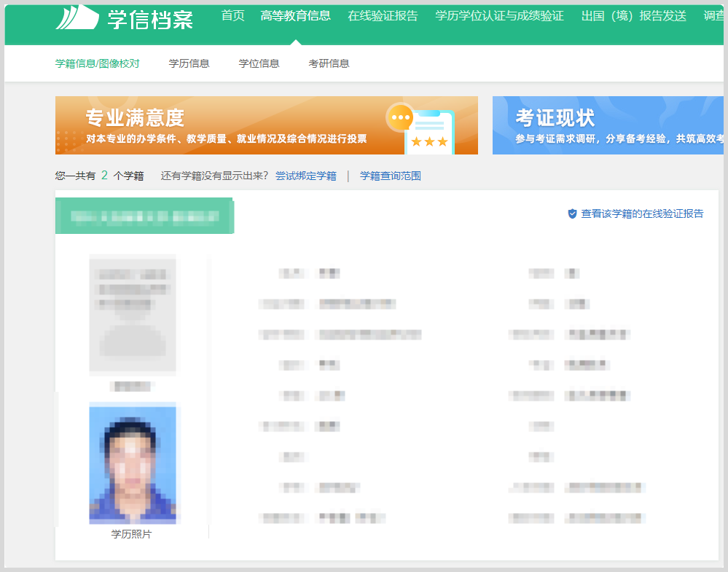Screen dimensions: 728x572
Task: Click the chat bubble icon in 专业满意度 banner
Action: [x=400, y=117]
